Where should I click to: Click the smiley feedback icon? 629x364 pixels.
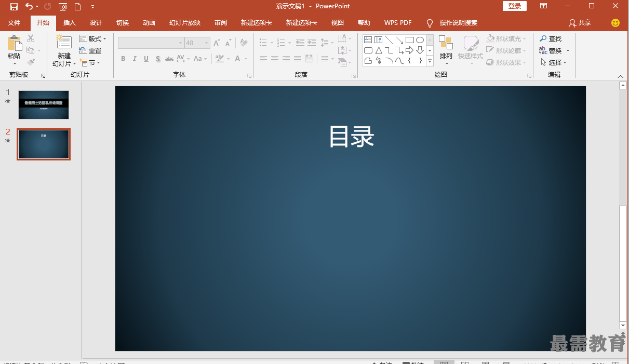(615, 23)
